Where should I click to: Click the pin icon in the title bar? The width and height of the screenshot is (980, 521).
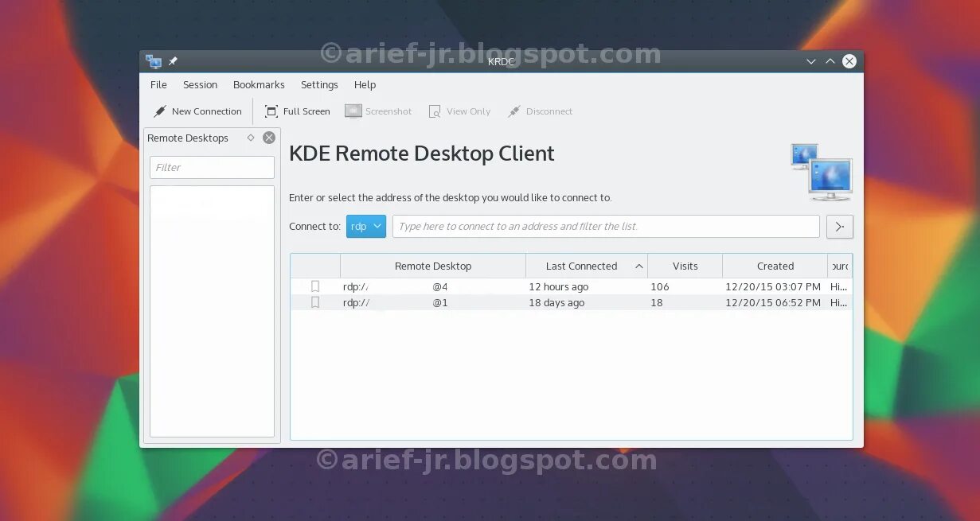(x=173, y=61)
